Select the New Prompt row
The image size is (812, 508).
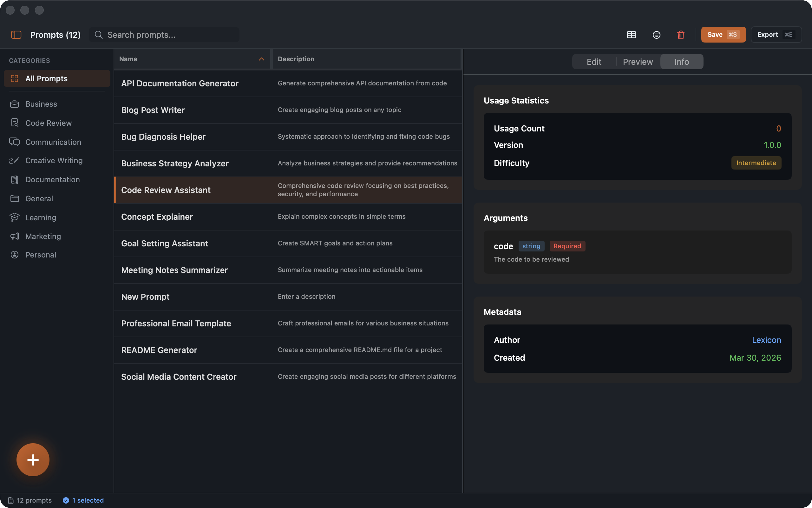coord(288,297)
